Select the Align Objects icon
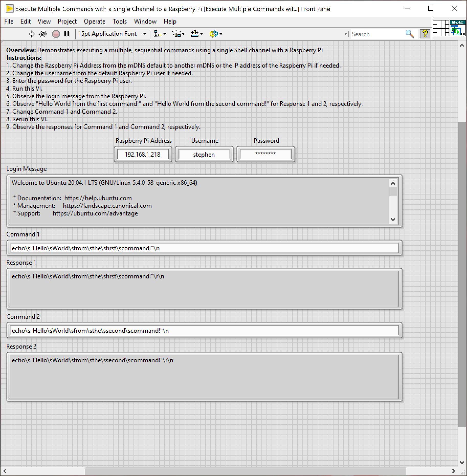Screen dimensions: 467x476 [x=158, y=34]
